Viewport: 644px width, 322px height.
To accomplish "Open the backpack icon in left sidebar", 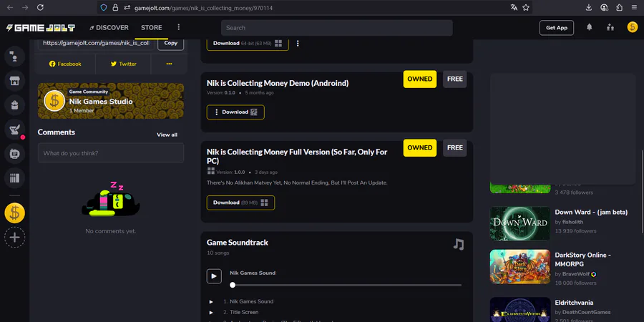I will click(14, 105).
